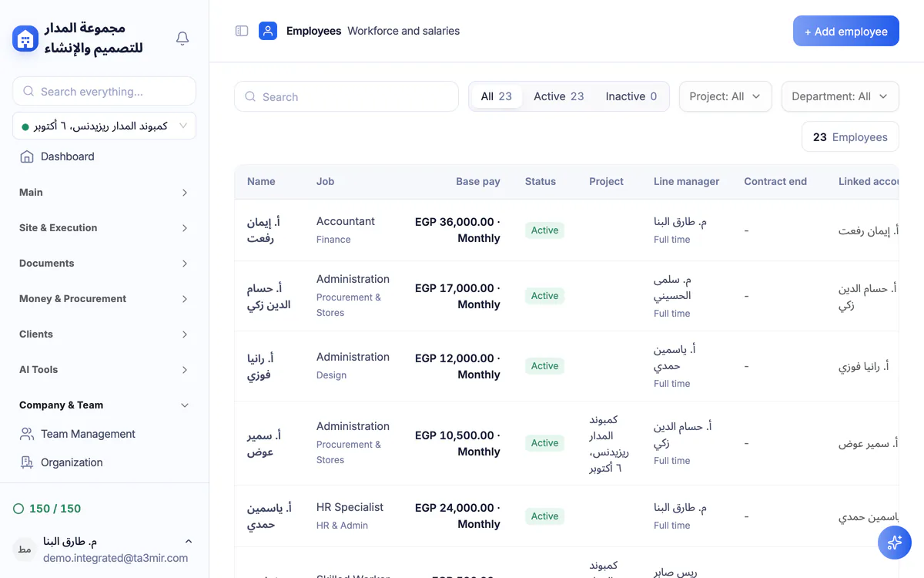
Task: Click the 23 Employees count badge
Action: [x=850, y=137]
